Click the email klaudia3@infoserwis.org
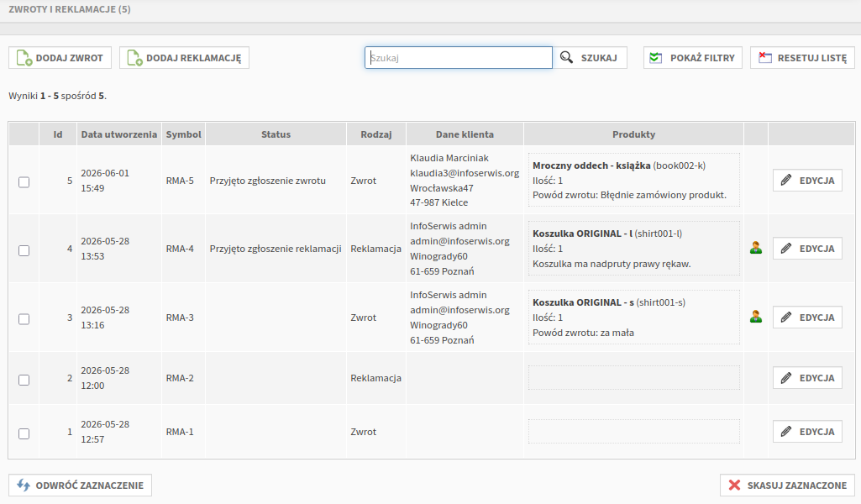861x504 pixels. pos(465,173)
